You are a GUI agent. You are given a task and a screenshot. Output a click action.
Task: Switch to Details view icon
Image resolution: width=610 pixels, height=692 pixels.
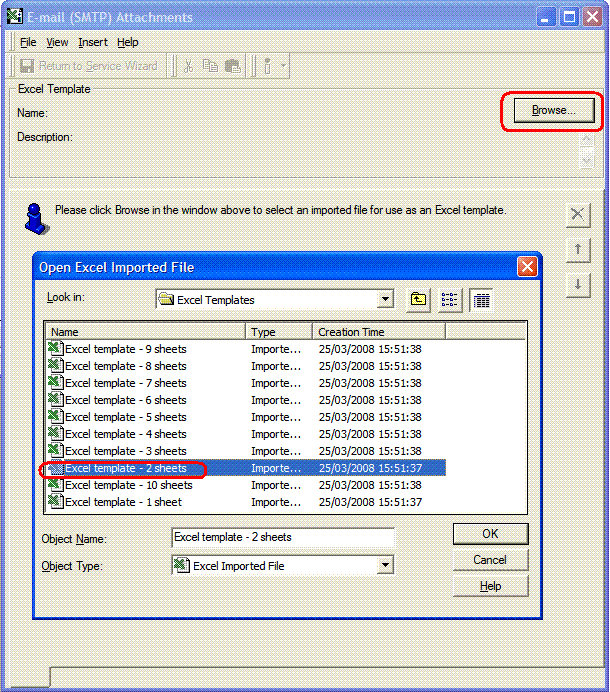point(481,300)
